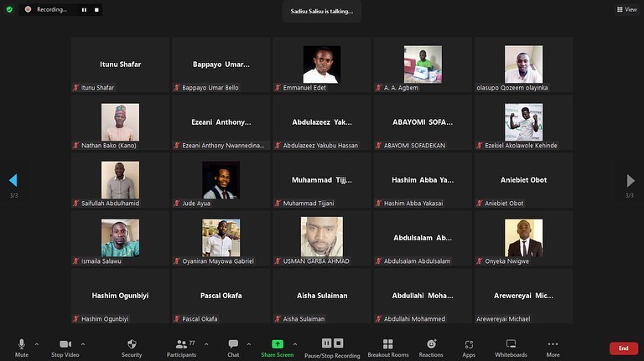This screenshot has width=644, height=361.
Task: Stop recording using the top square button
Action: click(96, 10)
